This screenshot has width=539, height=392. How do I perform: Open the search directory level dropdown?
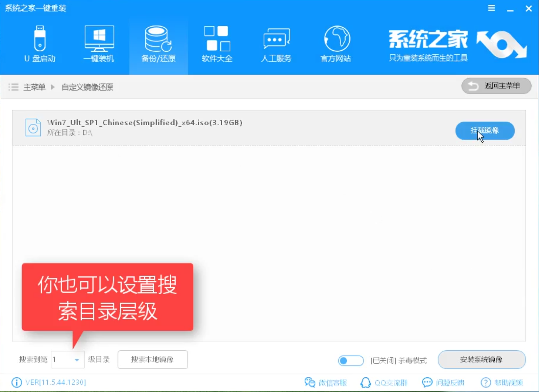pyautogui.click(x=77, y=359)
